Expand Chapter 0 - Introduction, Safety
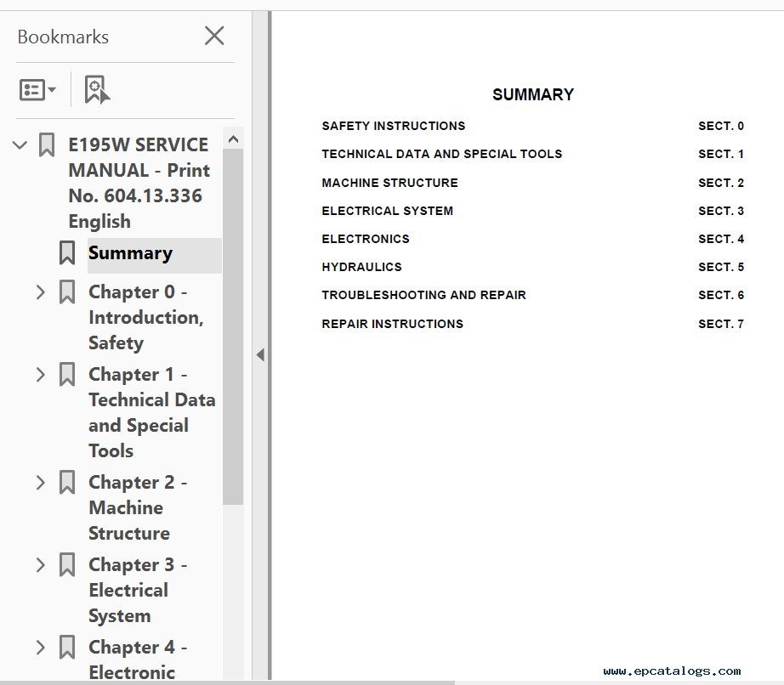Viewport: 784px width, 685px height. (41, 292)
